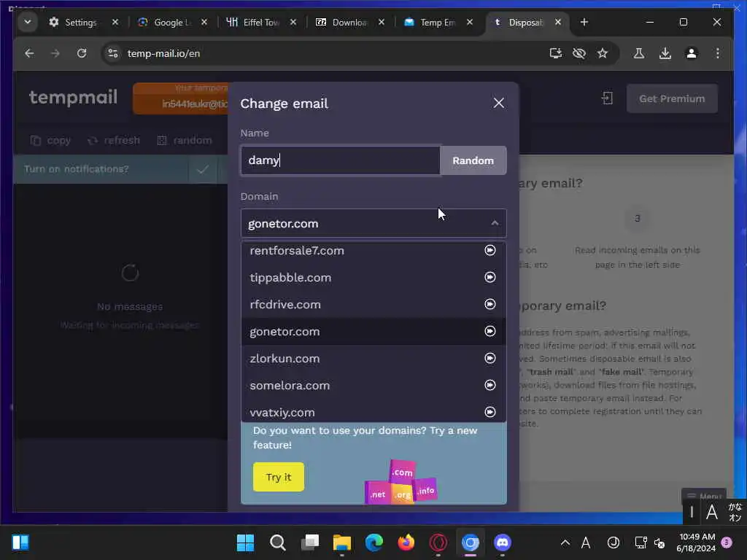
Task: Click arrow icon next to zlorkun.com
Action: click(x=489, y=358)
